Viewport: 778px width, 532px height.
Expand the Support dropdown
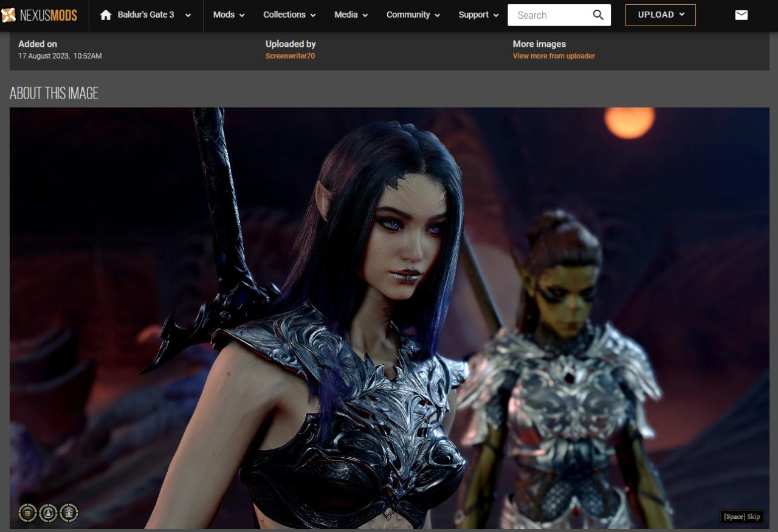[x=478, y=15]
